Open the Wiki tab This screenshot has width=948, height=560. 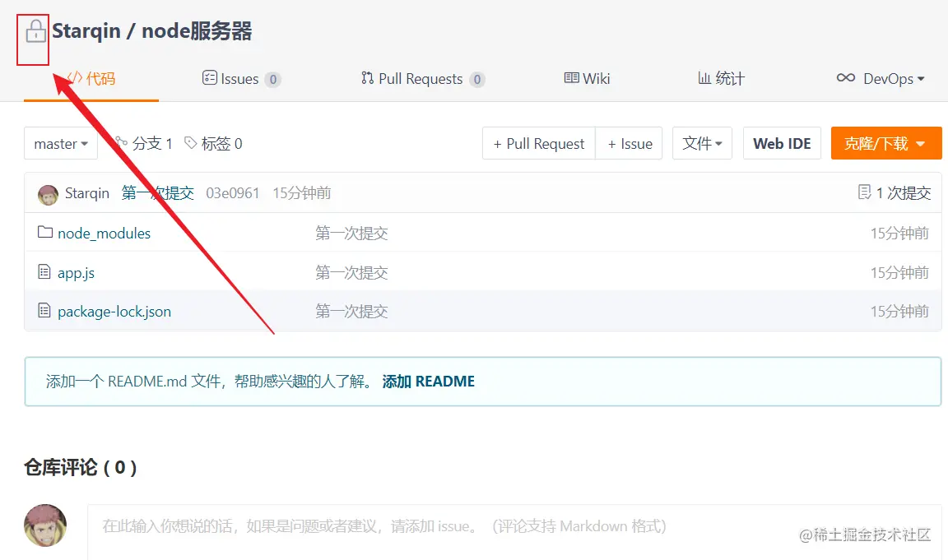[x=587, y=78]
